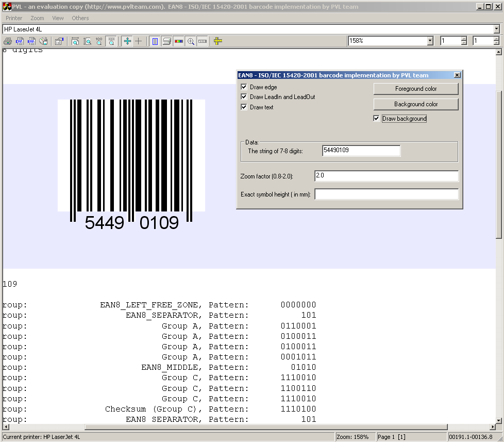Screen dimensions: 504x442
Task: Toggle the Draw text checkbox
Action: click(x=244, y=107)
